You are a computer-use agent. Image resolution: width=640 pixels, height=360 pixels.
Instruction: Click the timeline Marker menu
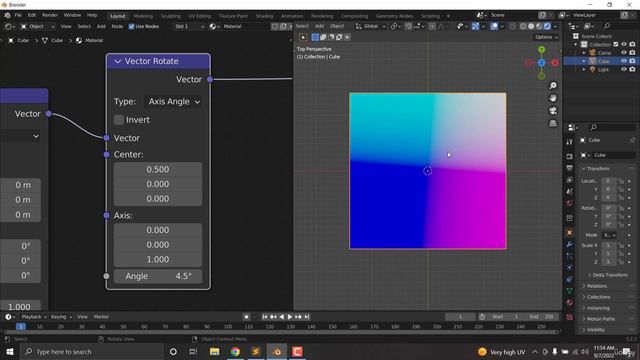click(x=101, y=317)
